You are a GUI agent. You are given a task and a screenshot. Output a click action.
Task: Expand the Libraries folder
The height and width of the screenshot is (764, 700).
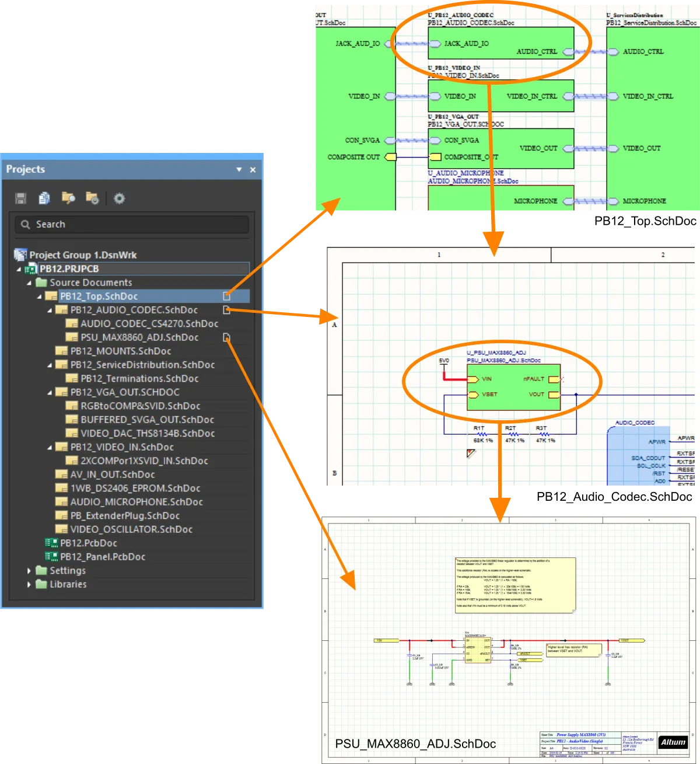(29, 584)
